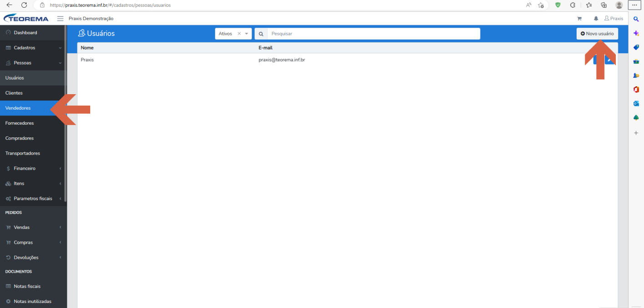Open Dashboard in the sidebar

pos(33,33)
